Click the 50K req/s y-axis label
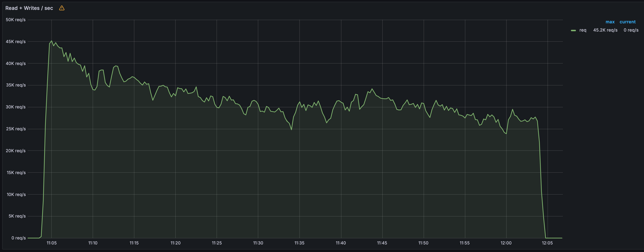Image resolution: width=644 pixels, height=252 pixels. (x=16, y=20)
